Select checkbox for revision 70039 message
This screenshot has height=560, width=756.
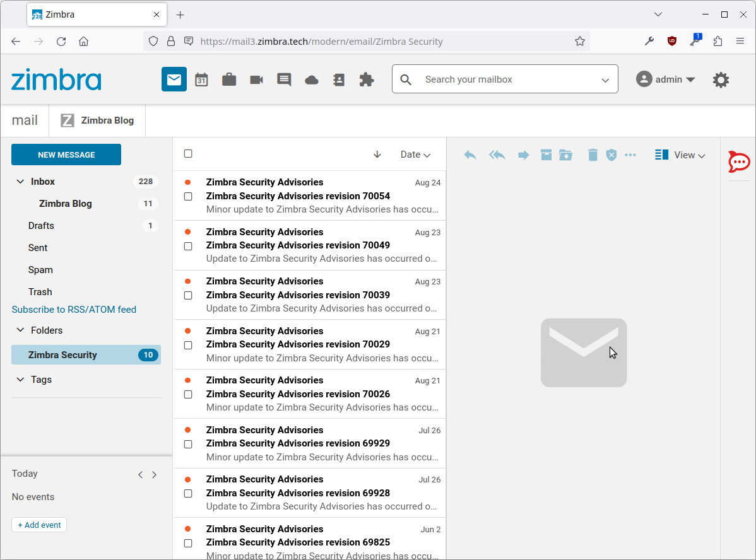pyautogui.click(x=188, y=295)
